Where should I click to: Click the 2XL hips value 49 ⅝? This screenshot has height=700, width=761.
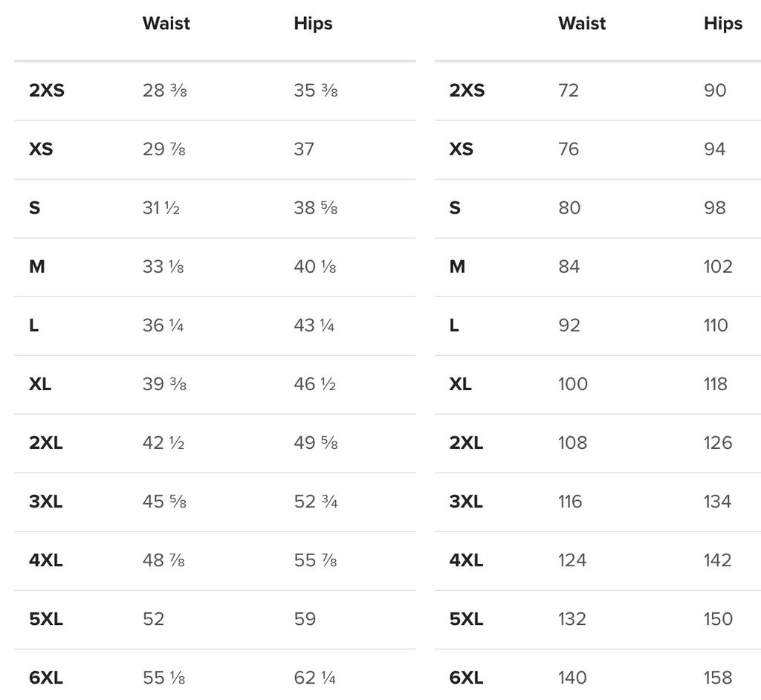pyautogui.click(x=315, y=443)
